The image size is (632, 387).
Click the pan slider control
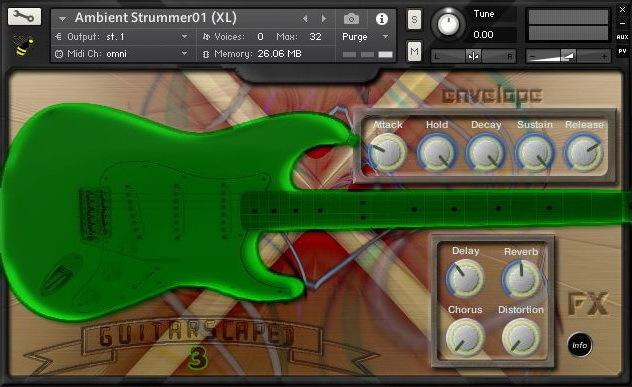point(473,56)
